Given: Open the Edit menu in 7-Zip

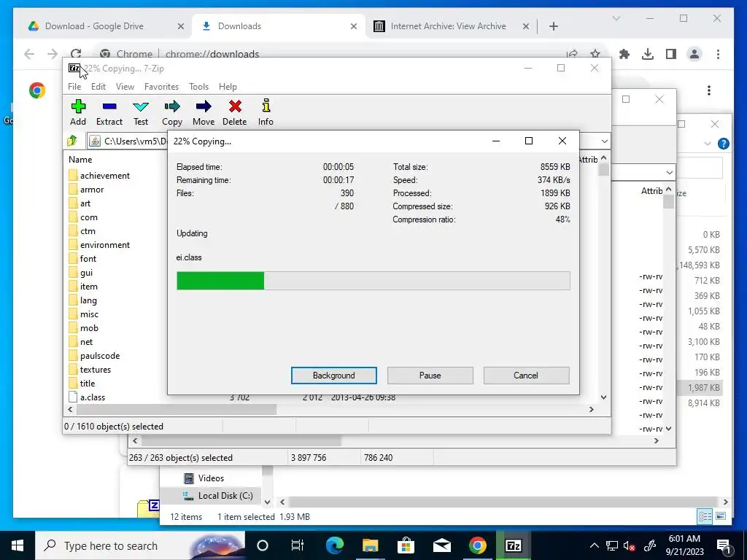Looking at the screenshot, I should [98, 87].
